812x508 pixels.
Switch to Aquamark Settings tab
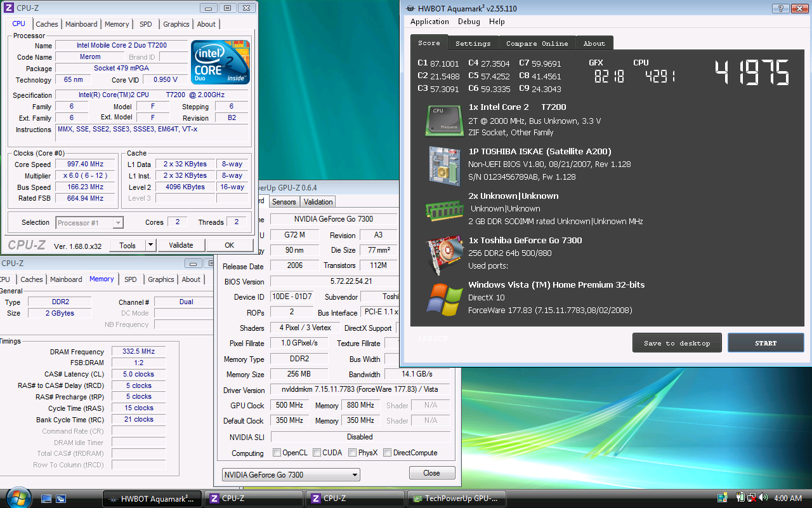(x=473, y=43)
